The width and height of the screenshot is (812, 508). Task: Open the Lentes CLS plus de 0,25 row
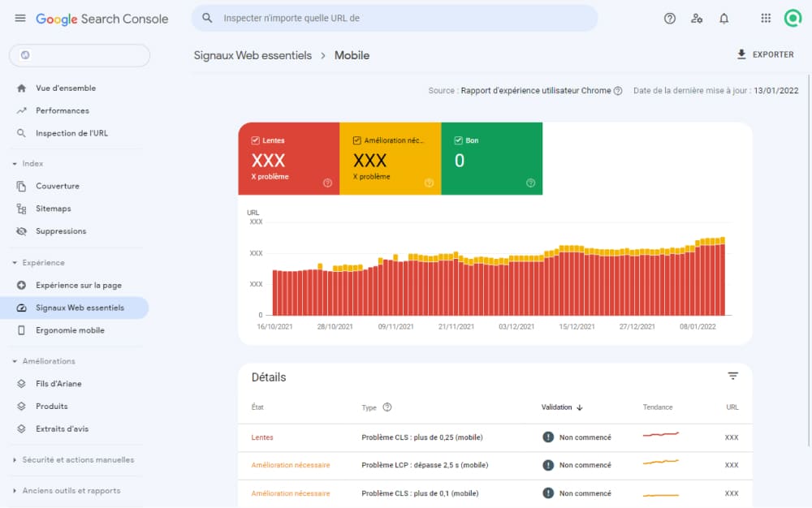coord(495,437)
